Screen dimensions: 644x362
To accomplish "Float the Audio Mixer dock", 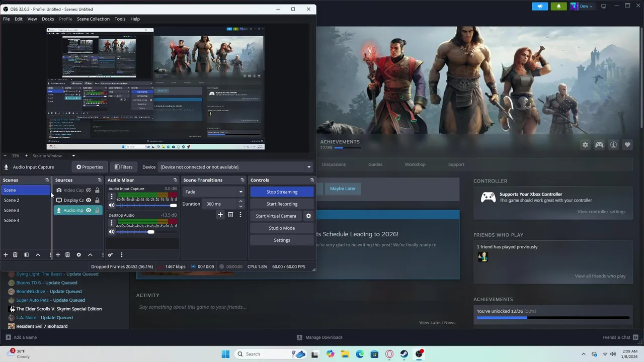I will pyautogui.click(x=175, y=180).
